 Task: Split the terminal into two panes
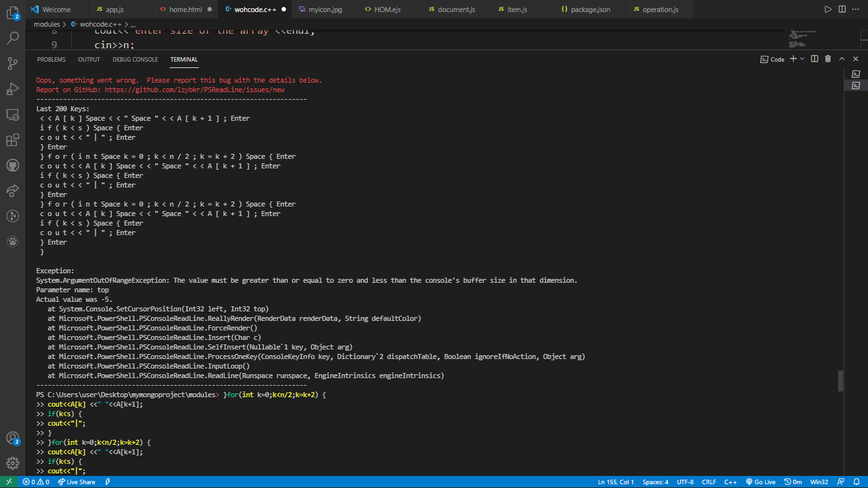[815, 58]
